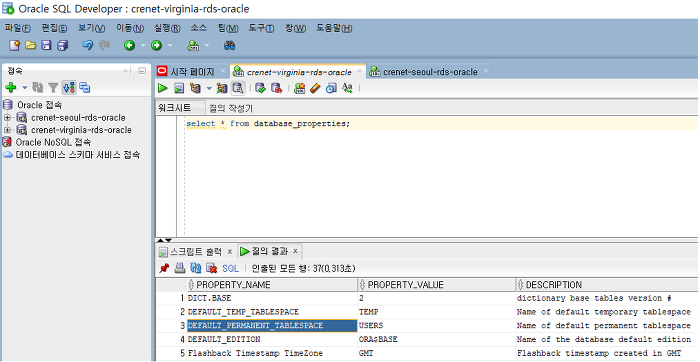Viewport: 700px width, 362px height.
Task: Click the SQL History clock icon
Action: pos(331,88)
